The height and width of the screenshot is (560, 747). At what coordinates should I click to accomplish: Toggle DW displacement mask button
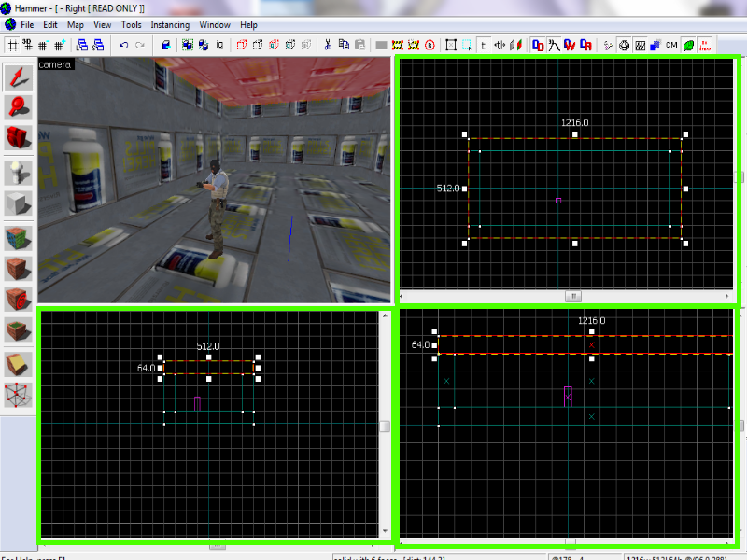point(570,45)
